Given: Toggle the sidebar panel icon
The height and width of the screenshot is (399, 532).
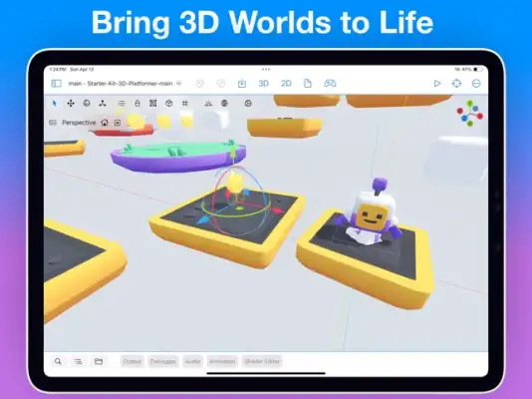Looking at the screenshot, I should (x=57, y=83).
